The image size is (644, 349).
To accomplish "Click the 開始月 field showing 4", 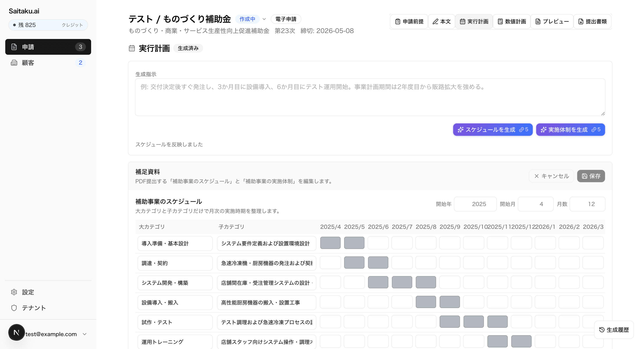I will click(x=536, y=204).
